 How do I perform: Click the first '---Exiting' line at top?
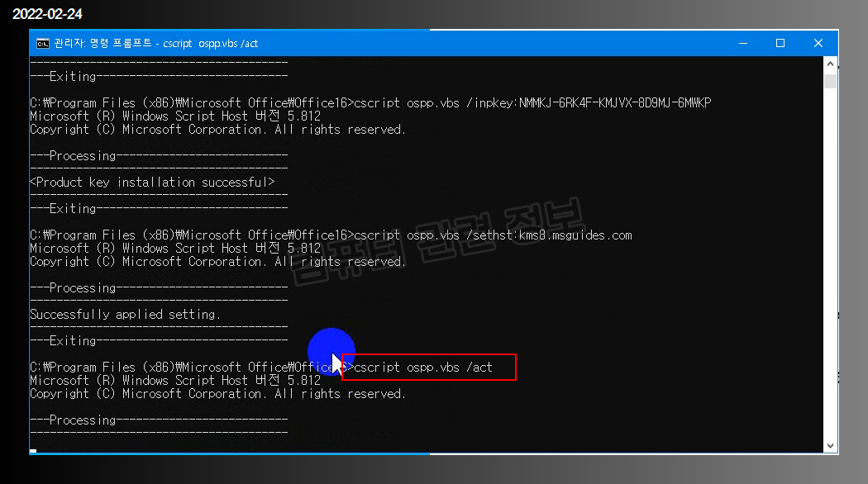click(x=159, y=76)
